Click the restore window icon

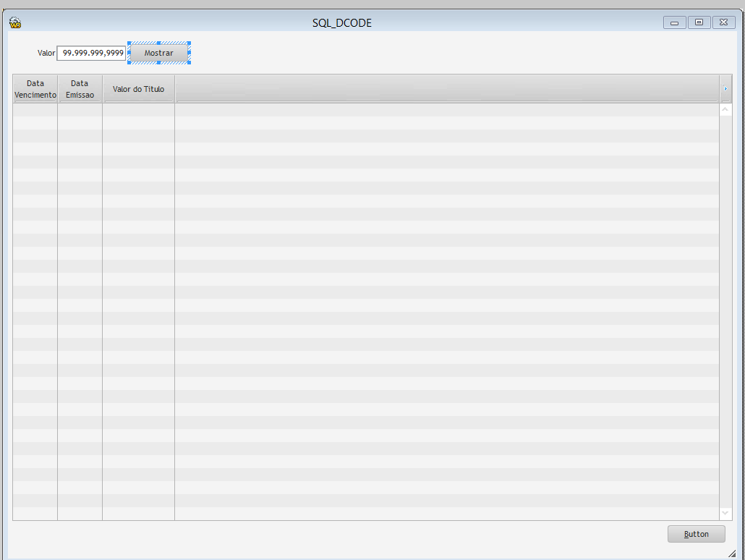click(699, 22)
